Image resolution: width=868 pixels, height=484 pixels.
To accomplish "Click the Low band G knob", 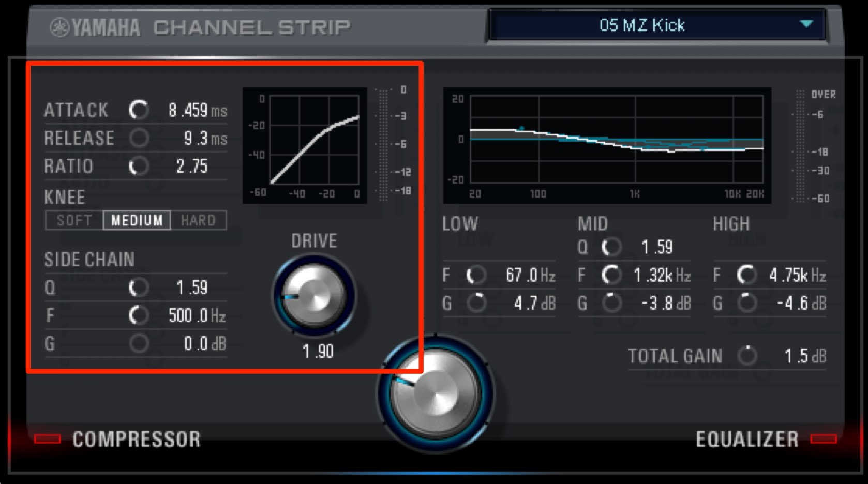I will 476,303.
